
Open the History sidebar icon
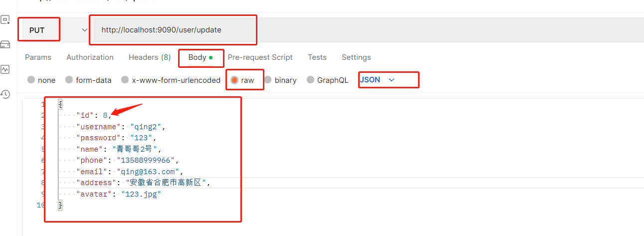5,94
